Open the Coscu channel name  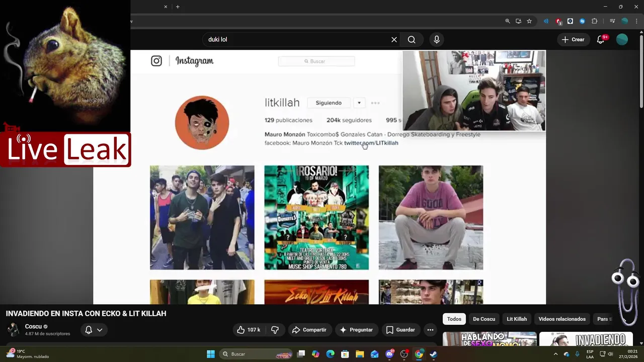[x=33, y=327]
